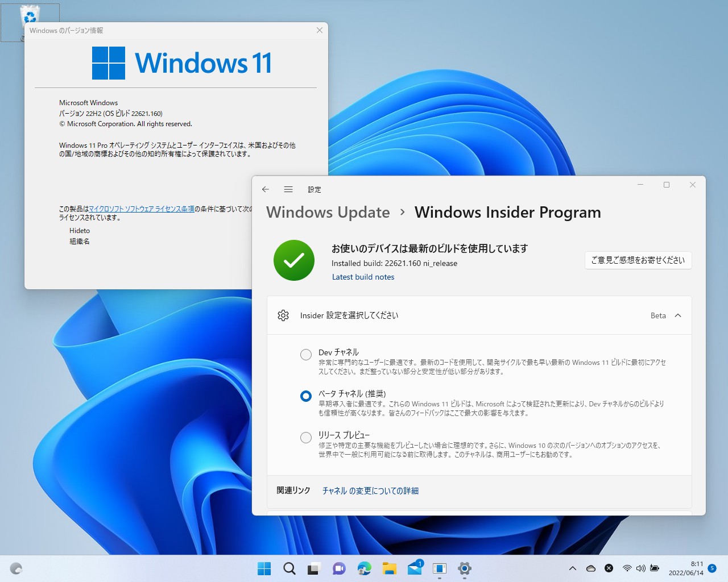Screen dimensions: 728x582
Task: Open Mail app showing one notification
Action: coord(415,568)
